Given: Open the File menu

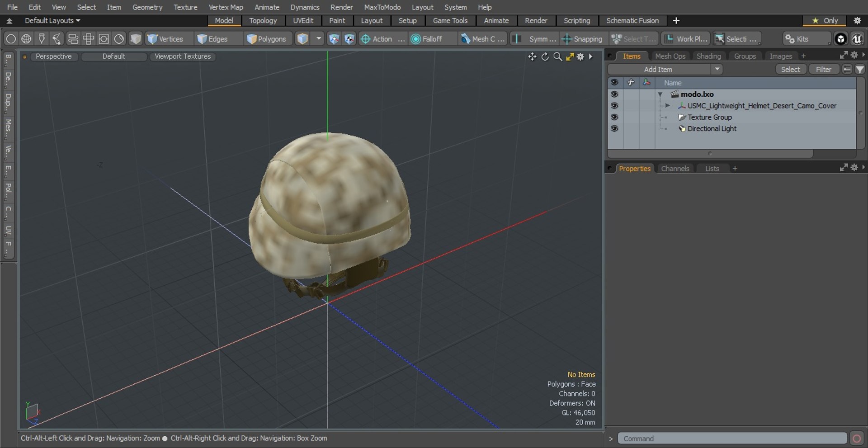Looking at the screenshot, I should tap(12, 7).
